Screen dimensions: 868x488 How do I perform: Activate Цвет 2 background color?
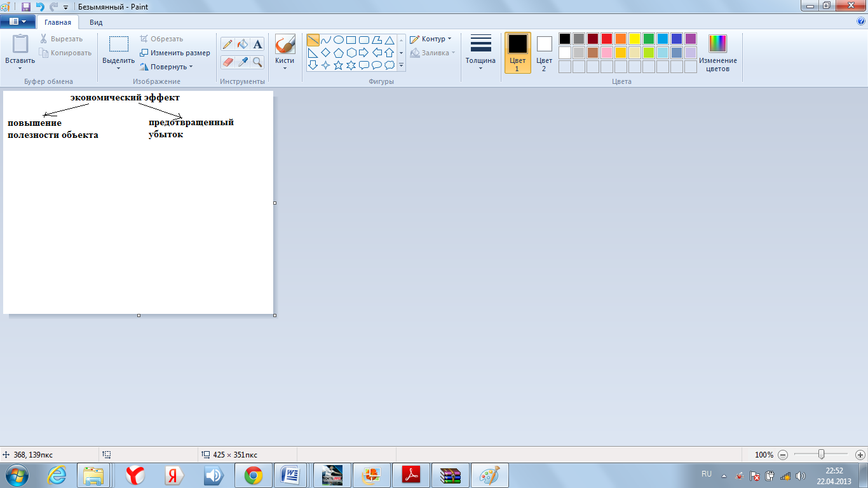point(544,53)
